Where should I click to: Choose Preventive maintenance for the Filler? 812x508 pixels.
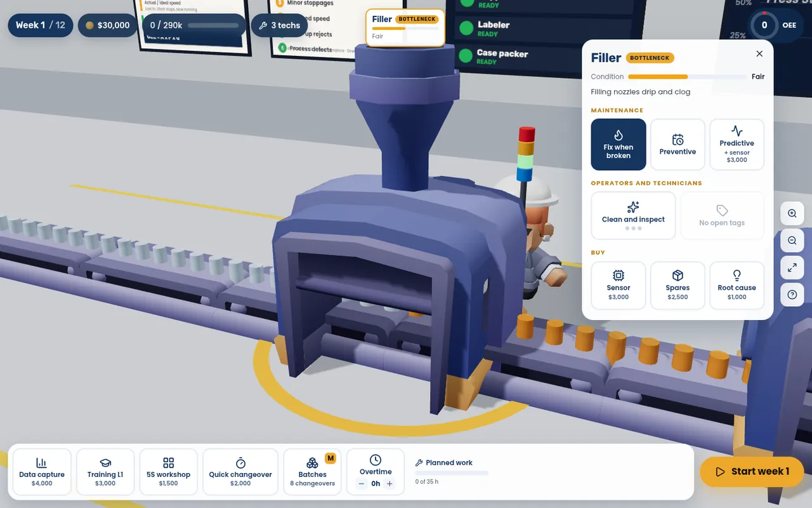pyautogui.click(x=678, y=145)
